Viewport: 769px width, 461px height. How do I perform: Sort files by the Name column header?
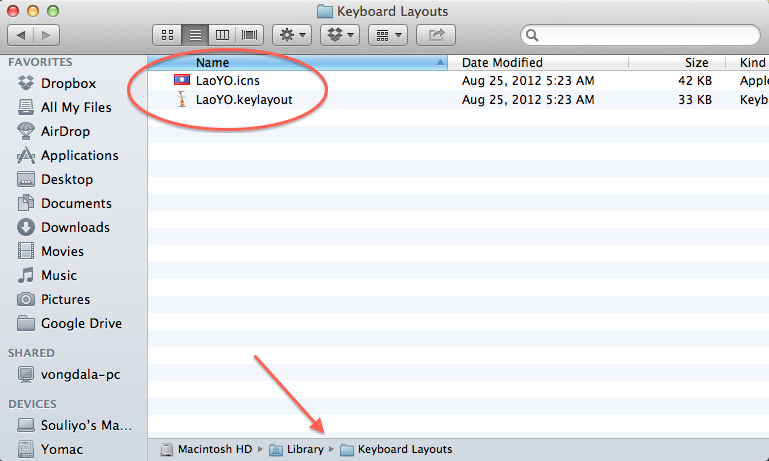click(300, 62)
